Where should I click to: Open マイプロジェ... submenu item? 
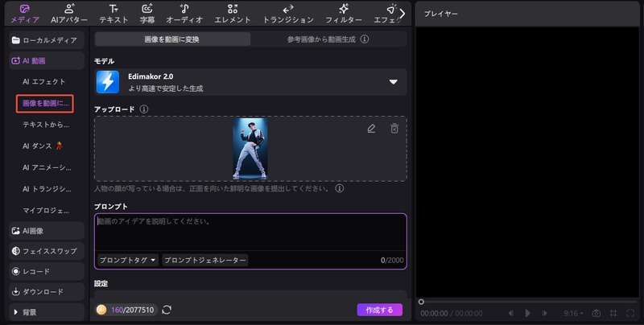(x=46, y=211)
